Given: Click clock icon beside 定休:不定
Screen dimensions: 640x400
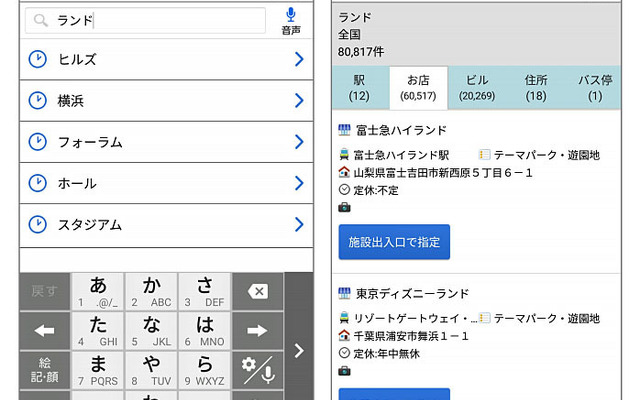Looking at the screenshot, I should (344, 190).
